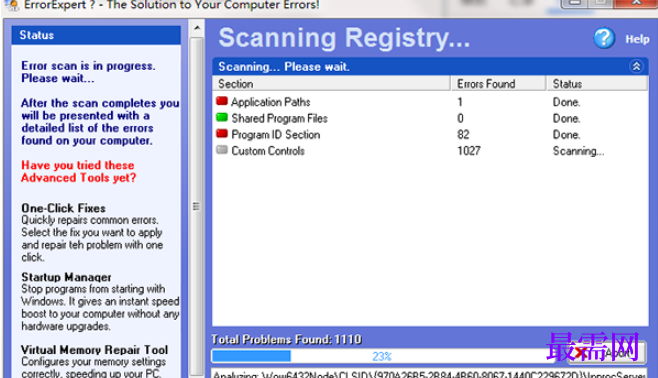Click the blue Help question mark icon
The image size is (658, 378).
pyautogui.click(x=604, y=39)
